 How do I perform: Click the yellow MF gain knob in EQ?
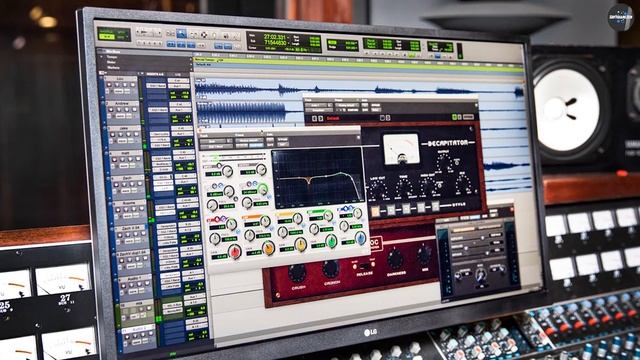[300, 244]
